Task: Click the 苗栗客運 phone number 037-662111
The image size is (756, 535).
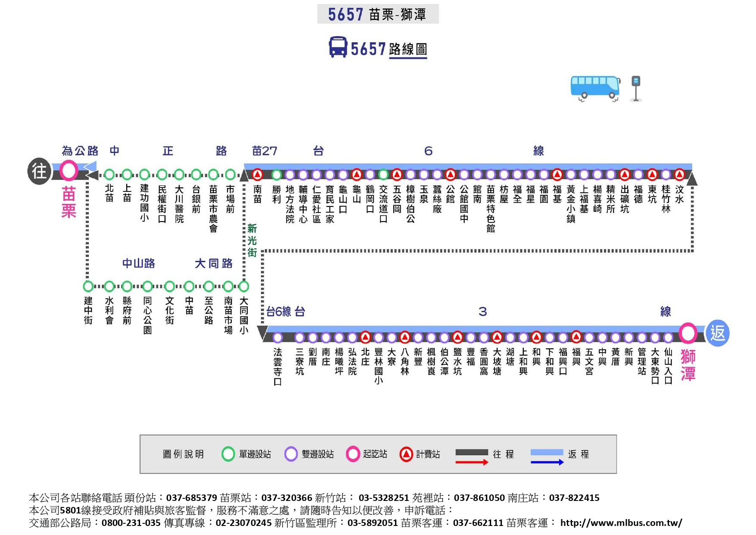Action: [x=478, y=523]
